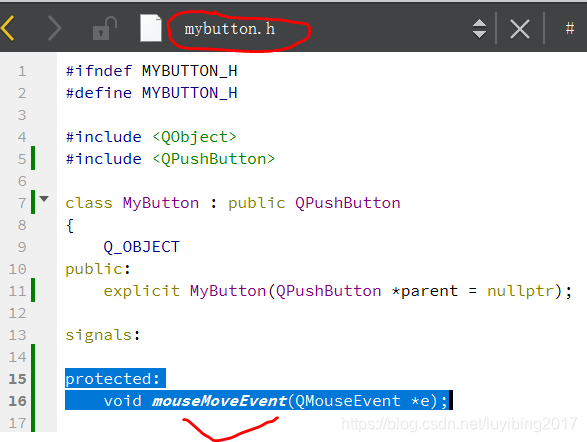Go back using the yellow left arrow
This screenshot has height=442, width=587.
pyautogui.click(x=7, y=28)
